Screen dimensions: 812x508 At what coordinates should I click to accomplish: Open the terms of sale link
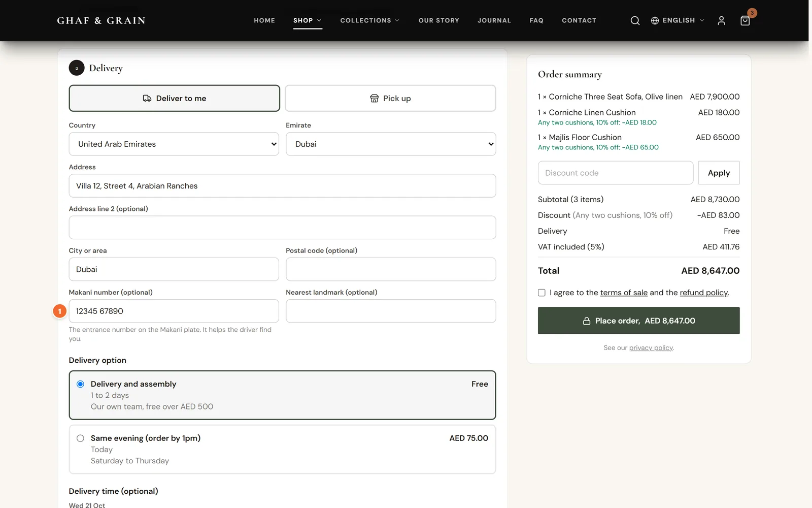624,293
